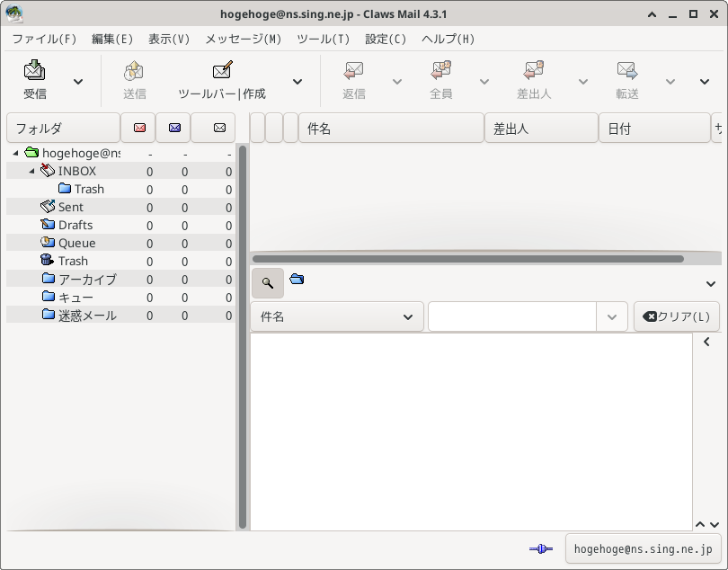This screenshot has height=570, width=728.
Task: Click the Claws Mail window icon
Action: click(14, 14)
